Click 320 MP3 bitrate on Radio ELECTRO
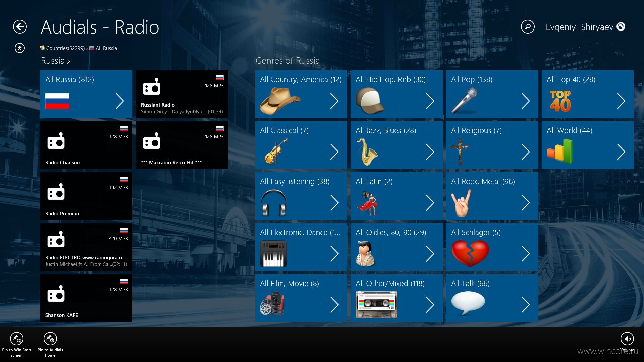Image resolution: width=644 pixels, height=362 pixels. coord(118,238)
